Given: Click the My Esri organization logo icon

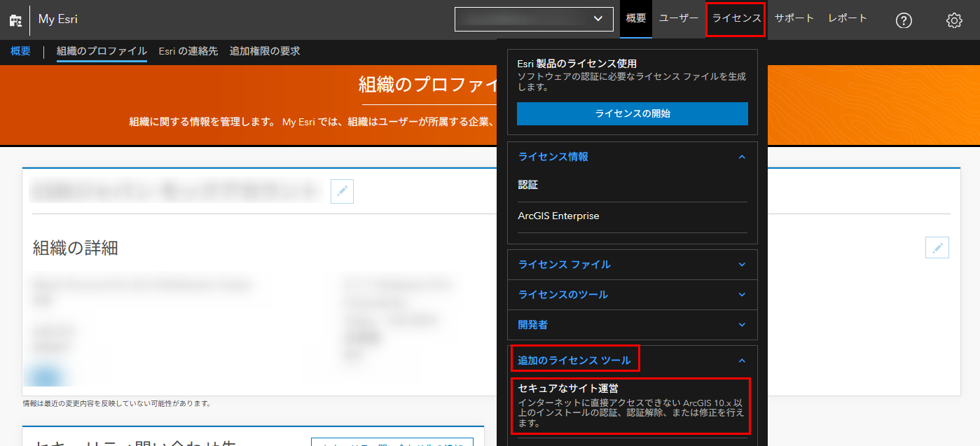Looking at the screenshot, I should pos(15,20).
